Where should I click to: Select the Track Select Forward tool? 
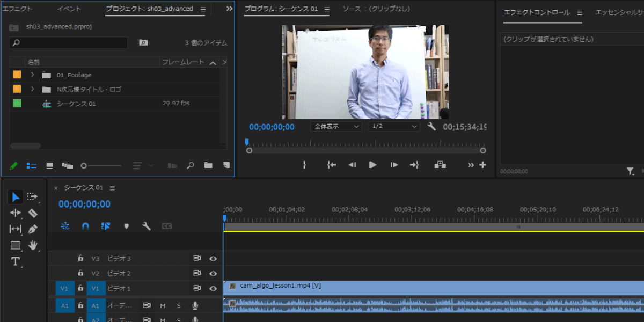tap(33, 197)
